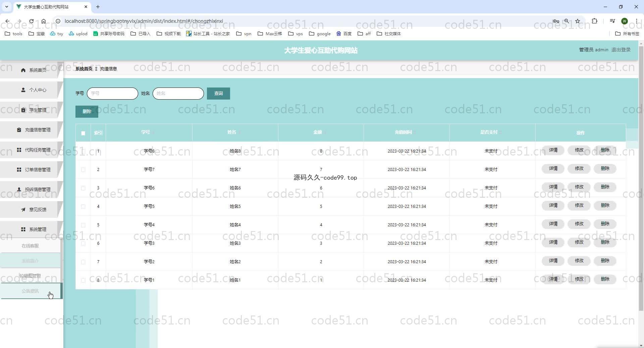Close the 大学生爱心互助代购网站 tab
This screenshot has width=644, height=348.
pyautogui.click(x=86, y=7)
